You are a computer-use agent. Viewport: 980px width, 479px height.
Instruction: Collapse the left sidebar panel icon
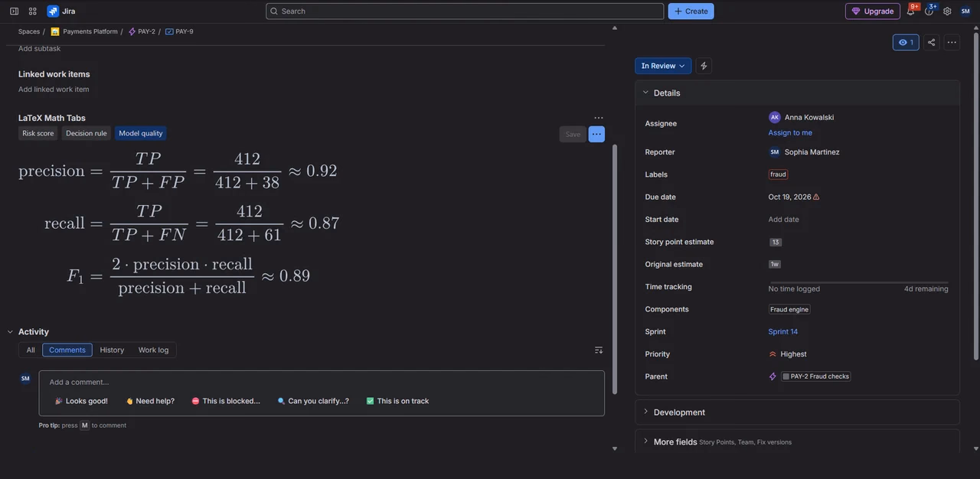(14, 11)
